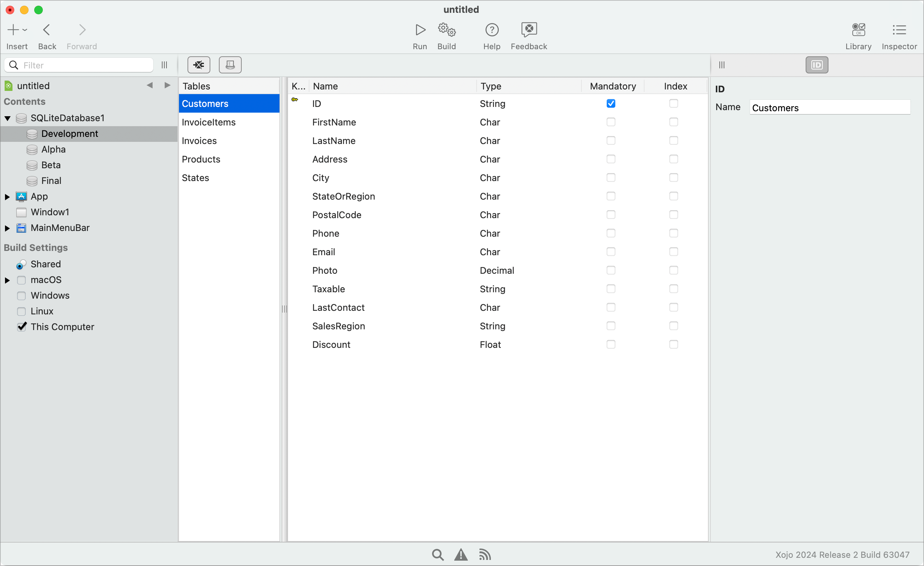This screenshot has height=566, width=924.
Task: Select the Window1 item in Contents
Action: (50, 212)
